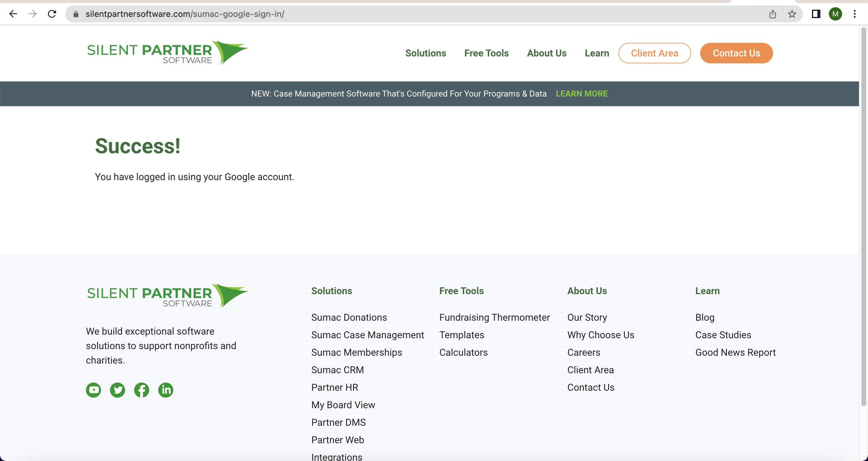Click the Twitter icon in the footer
The height and width of the screenshot is (461, 868).
118,390
